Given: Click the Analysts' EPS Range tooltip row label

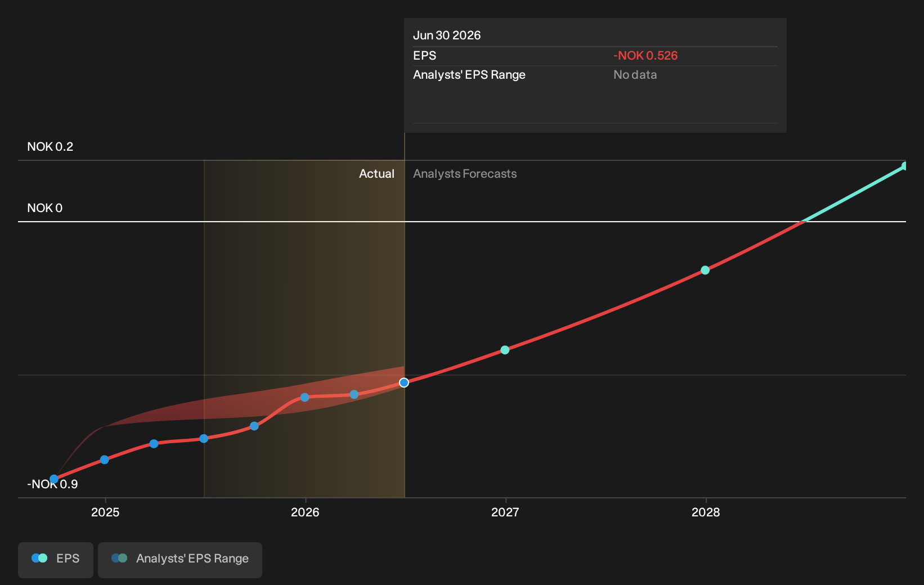Looking at the screenshot, I should click(469, 75).
